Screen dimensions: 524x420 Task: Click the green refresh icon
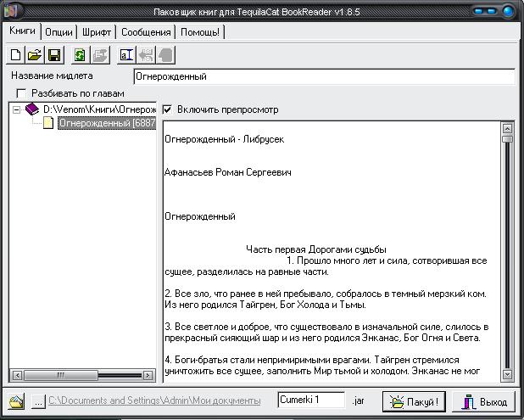pos(80,55)
